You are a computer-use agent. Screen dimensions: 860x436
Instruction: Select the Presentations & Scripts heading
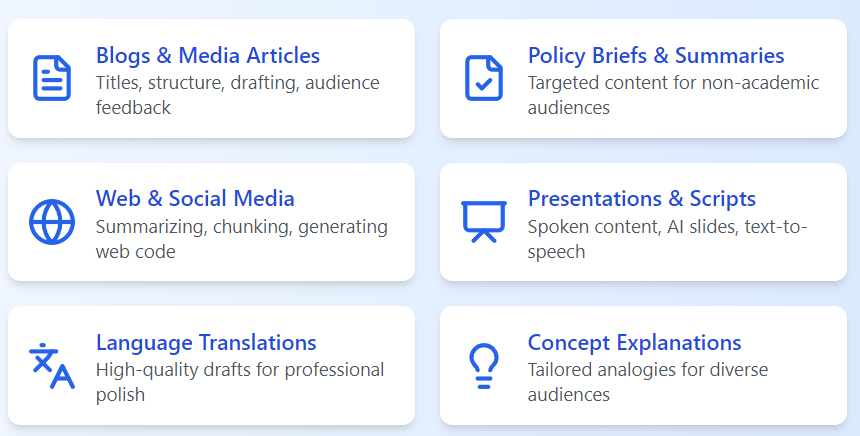[x=642, y=198]
